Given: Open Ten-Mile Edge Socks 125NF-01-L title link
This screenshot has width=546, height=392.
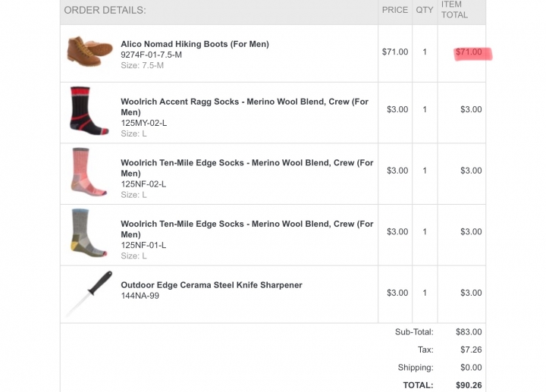Looking at the screenshot, I should point(247,229).
